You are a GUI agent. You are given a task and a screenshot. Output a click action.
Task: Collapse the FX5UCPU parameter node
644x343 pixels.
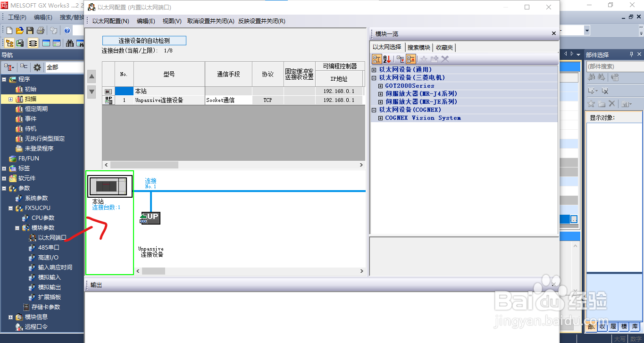pyautogui.click(x=10, y=208)
